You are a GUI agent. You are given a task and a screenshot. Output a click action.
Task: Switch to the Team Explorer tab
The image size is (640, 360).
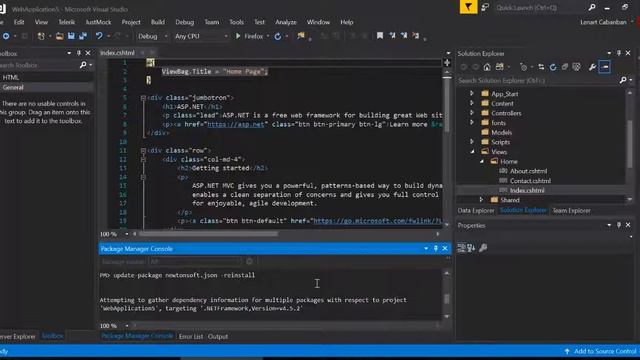[x=571, y=211]
